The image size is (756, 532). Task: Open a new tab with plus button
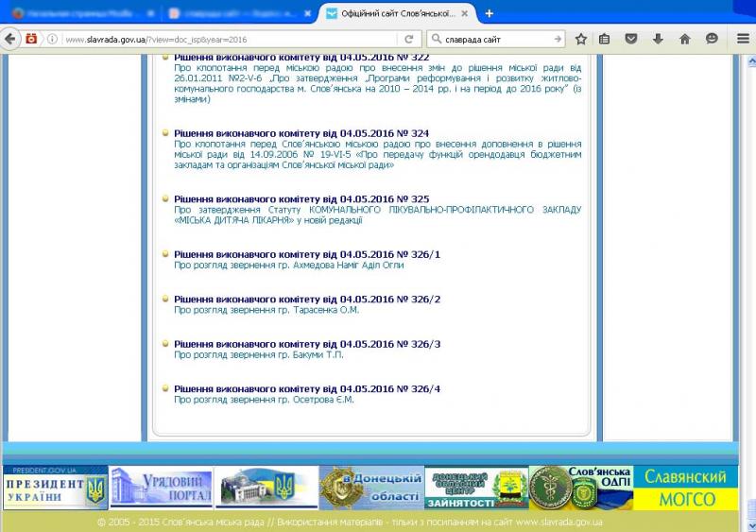(489, 13)
